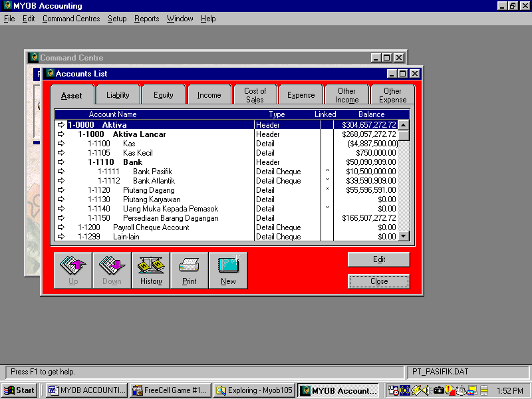Select the Kas Kecil account name
This screenshot has width=532, height=399.
coord(138,153)
